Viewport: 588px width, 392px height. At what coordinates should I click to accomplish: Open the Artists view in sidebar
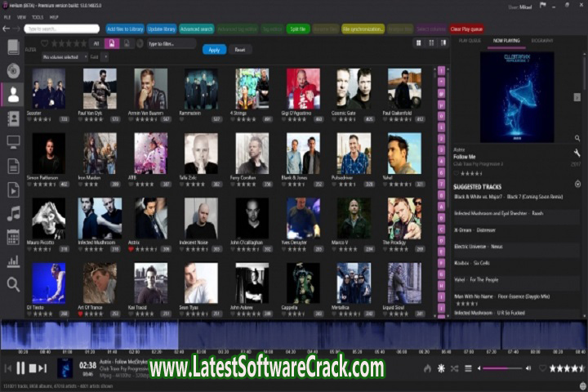coord(13,95)
